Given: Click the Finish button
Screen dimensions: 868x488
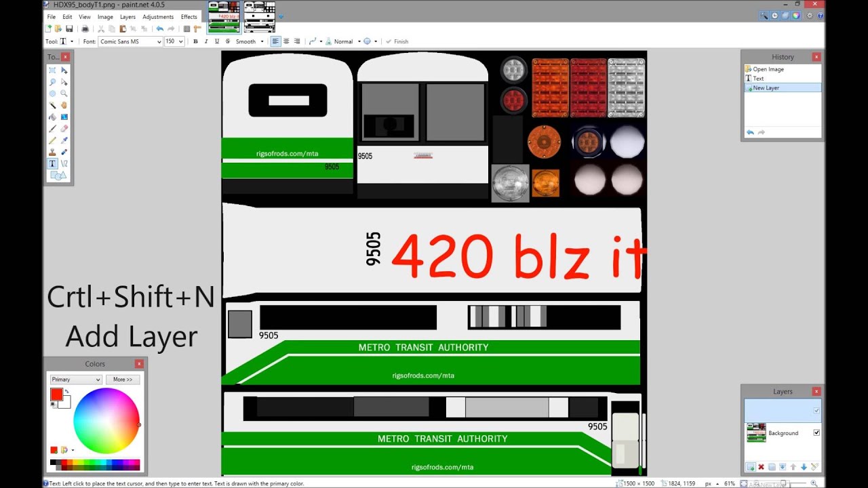Looking at the screenshot, I should pyautogui.click(x=397, y=41).
